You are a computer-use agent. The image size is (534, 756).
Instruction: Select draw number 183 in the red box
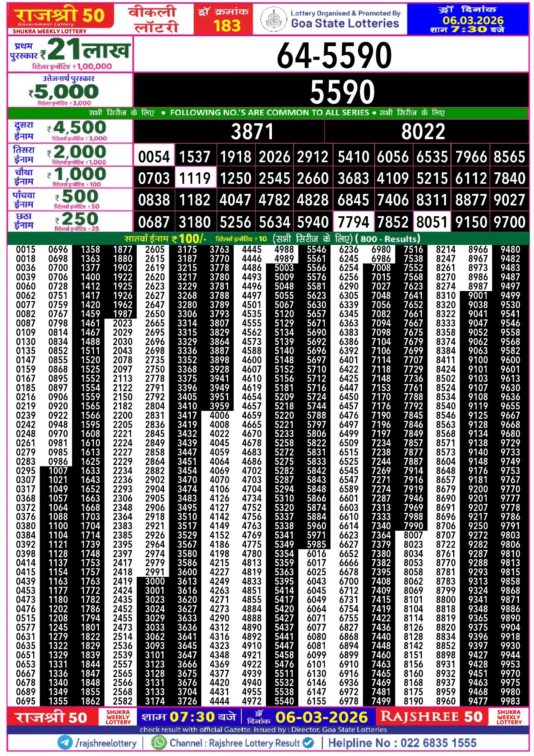226,25
